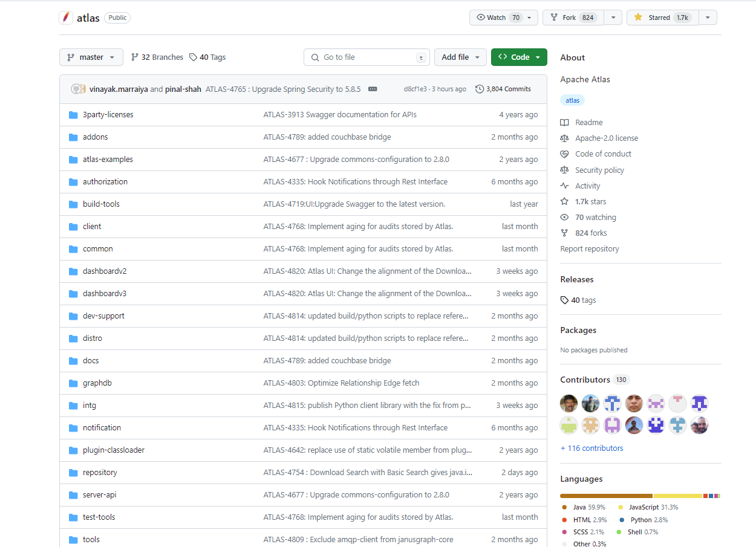Open the Releases heading link
Screen dimensions: 756x547
(x=577, y=279)
